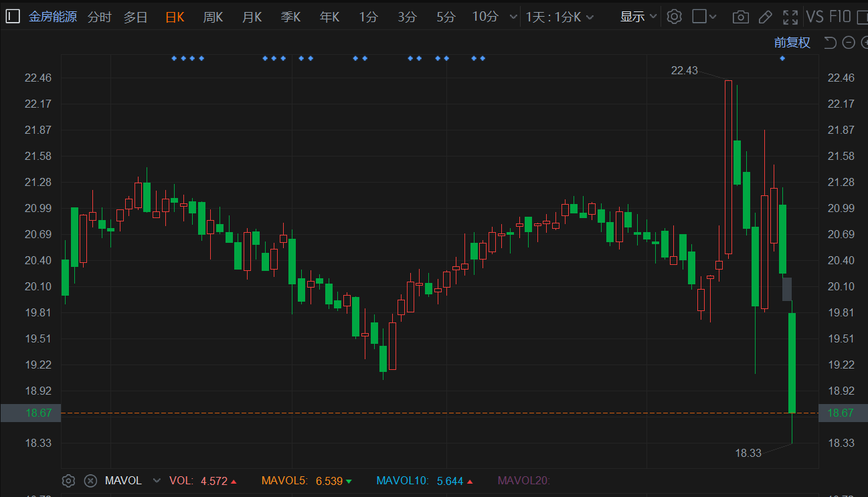Screen dimensions: 868x497
Task: Open the window layout square dropdown
Action: [x=704, y=17]
